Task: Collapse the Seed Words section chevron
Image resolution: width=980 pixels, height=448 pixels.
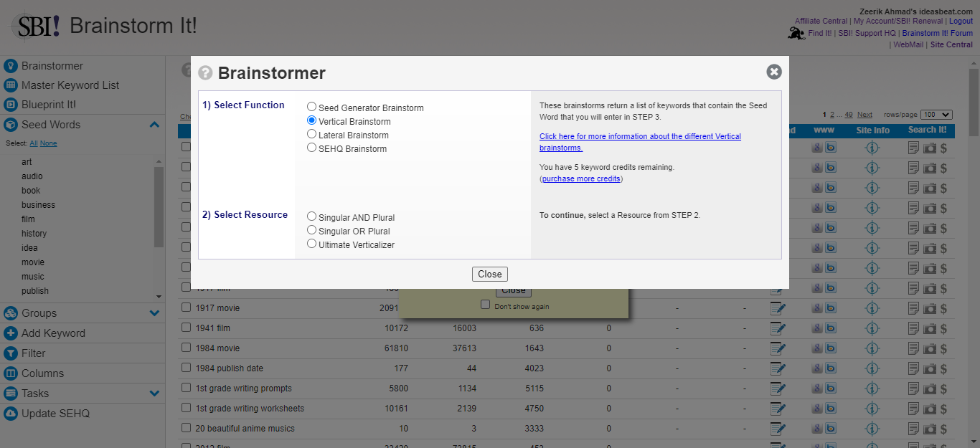Action: click(154, 125)
